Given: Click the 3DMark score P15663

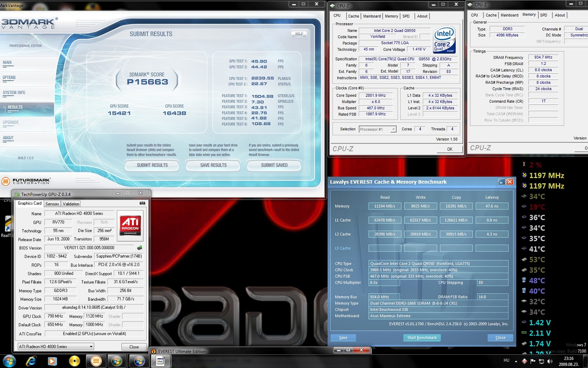Looking at the screenshot, I should click(147, 82).
